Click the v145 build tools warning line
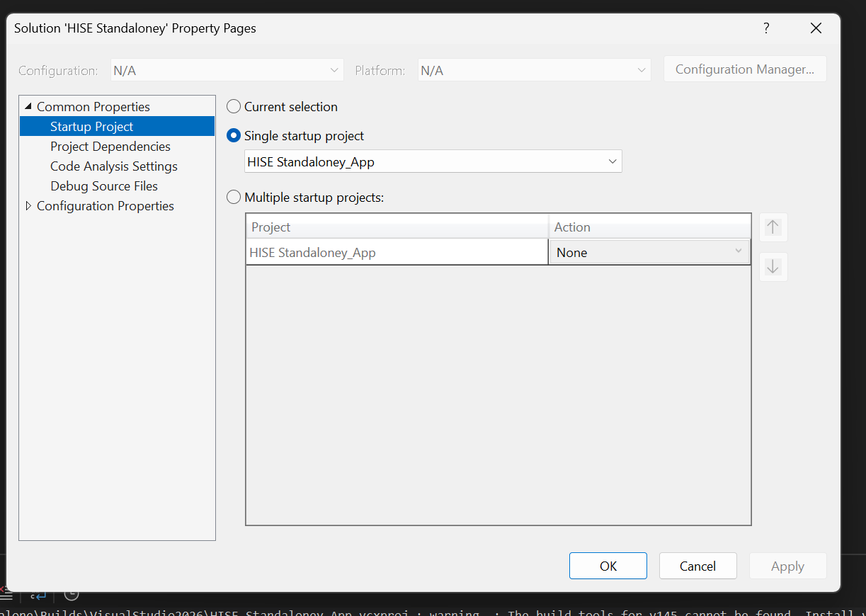The width and height of the screenshot is (866, 616). [x=433, y=612]
